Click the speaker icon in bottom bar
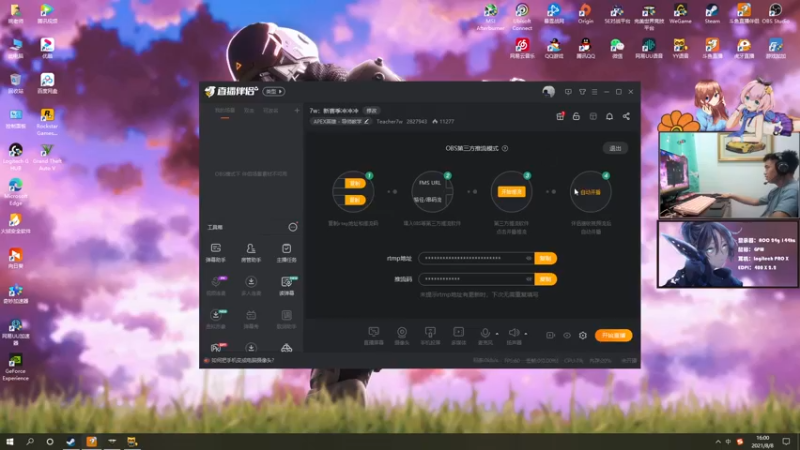Viewport: 800px width, 450px height. tap(514, 335)
